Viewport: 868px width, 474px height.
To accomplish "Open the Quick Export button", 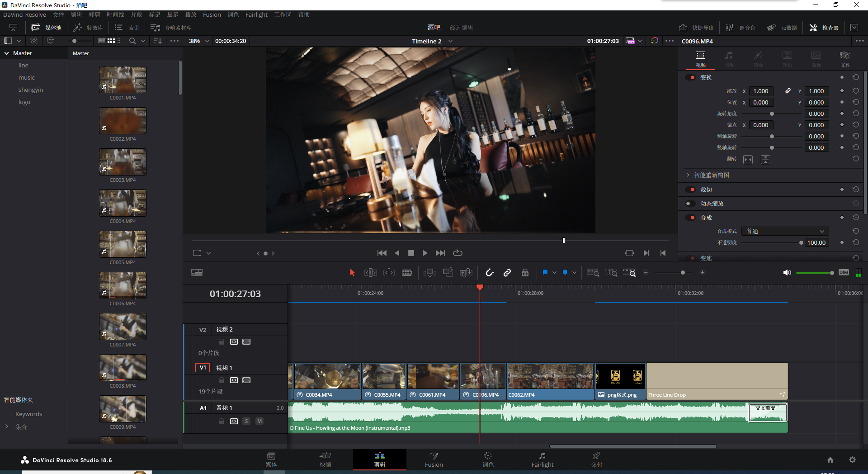I will (x=696, y=28).
